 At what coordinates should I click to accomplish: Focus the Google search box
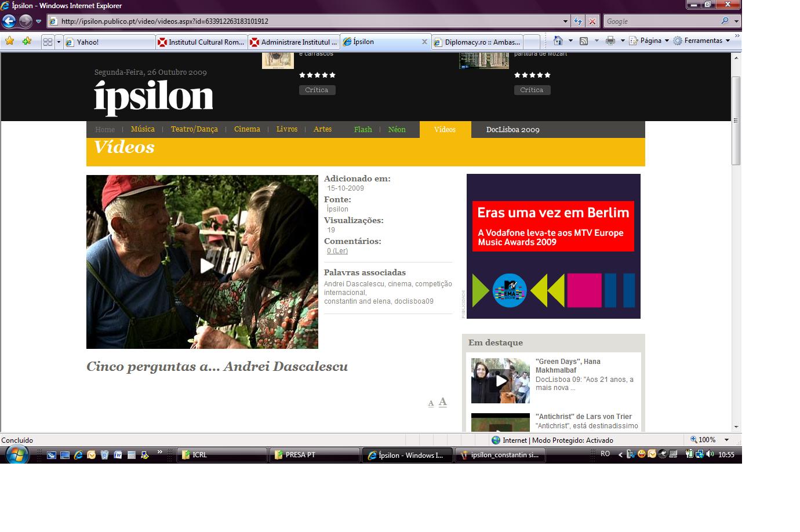tap(661, 21)
